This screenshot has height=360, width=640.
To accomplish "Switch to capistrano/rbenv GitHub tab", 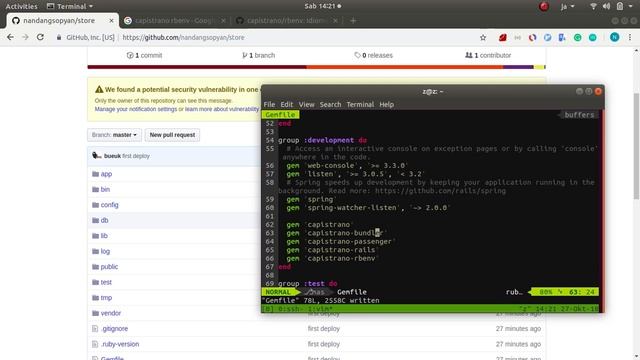I will pyautogui.click(x=286, y=20).
